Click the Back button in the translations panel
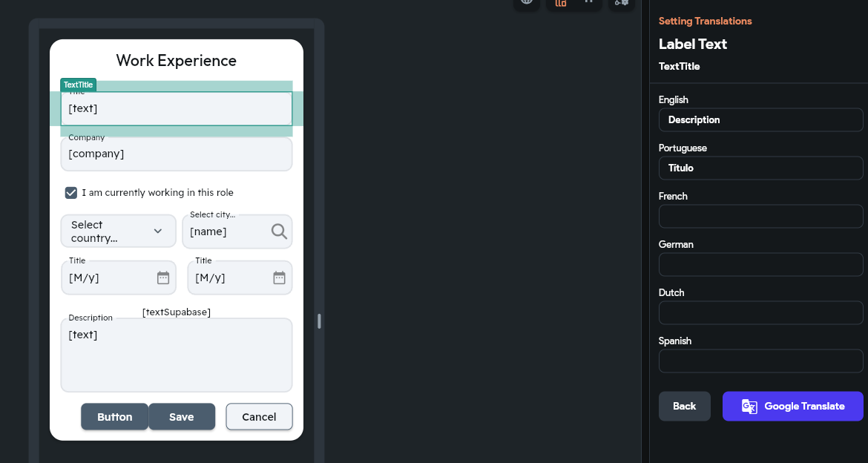The image size is (868, 463). [684, 406]
